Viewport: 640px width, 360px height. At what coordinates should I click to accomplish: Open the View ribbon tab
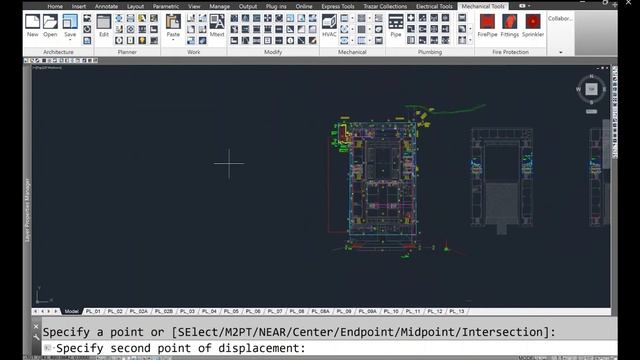194,7
